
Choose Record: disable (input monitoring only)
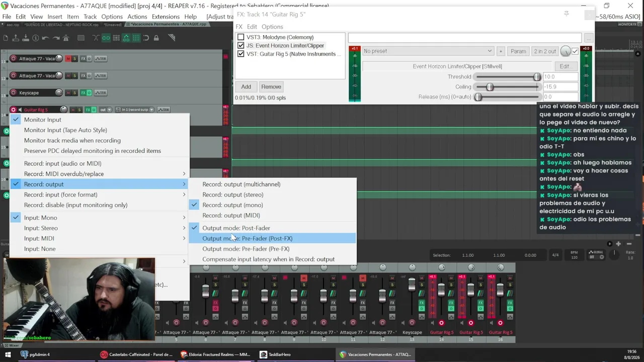[x=100, y=205]
